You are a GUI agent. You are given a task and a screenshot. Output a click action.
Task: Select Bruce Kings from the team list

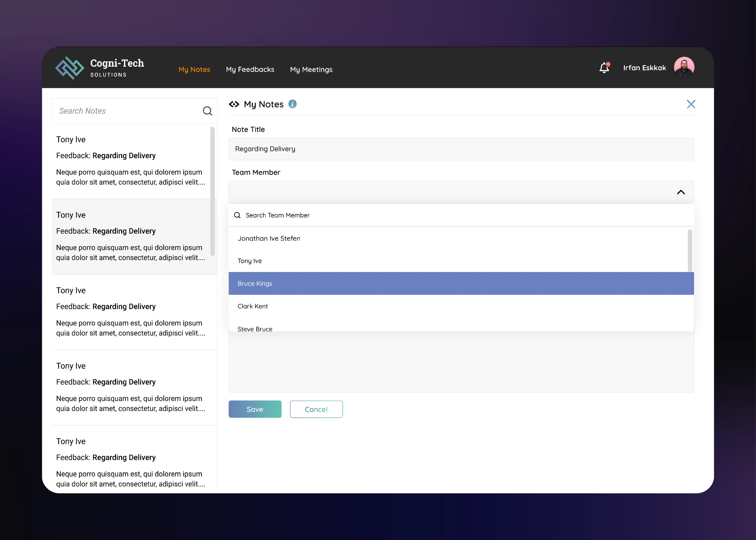pos(461,283)
